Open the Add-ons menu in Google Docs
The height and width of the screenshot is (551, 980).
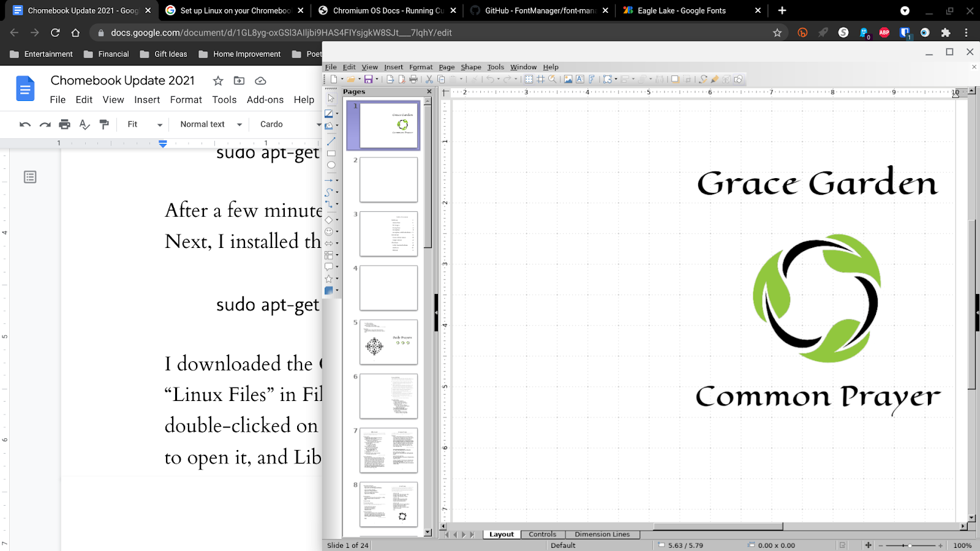(x=265, y=100)
